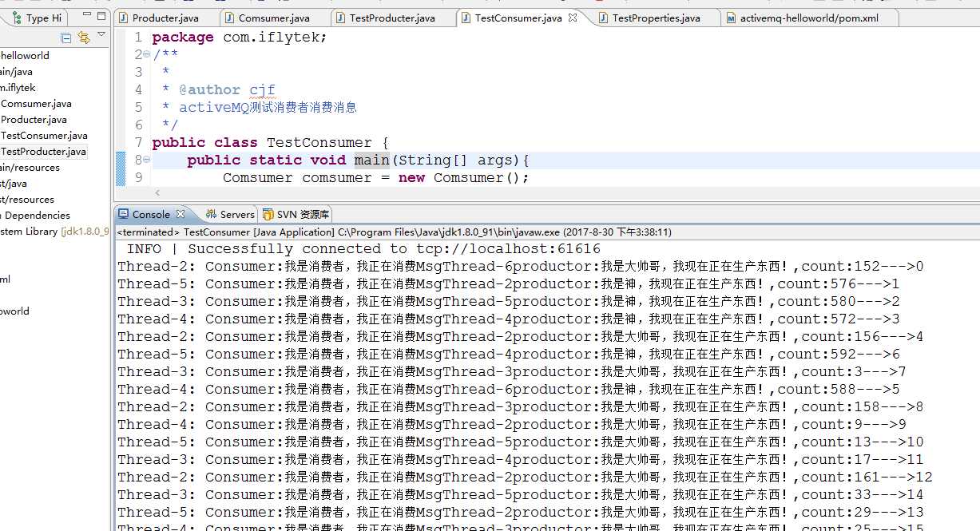Viewport: 980px width, 531px height.
Task: Click the Console monitor icon
Action: [123, 214]
